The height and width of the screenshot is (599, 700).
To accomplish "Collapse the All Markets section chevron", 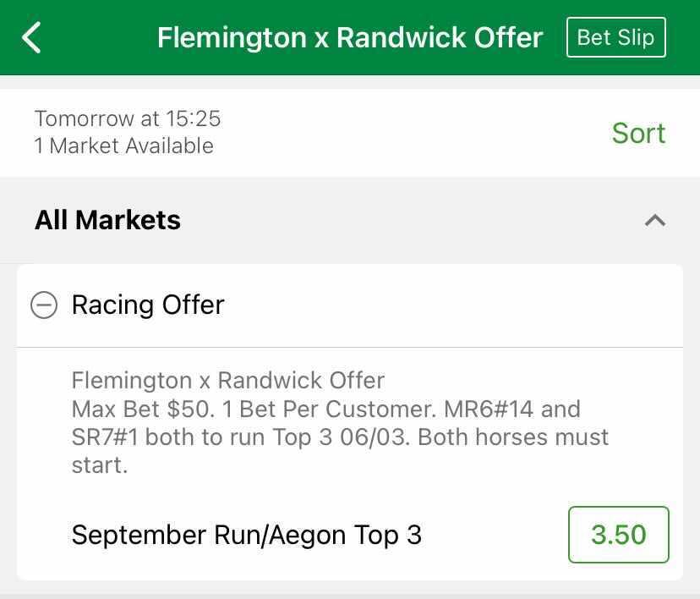I will (654, 221).
